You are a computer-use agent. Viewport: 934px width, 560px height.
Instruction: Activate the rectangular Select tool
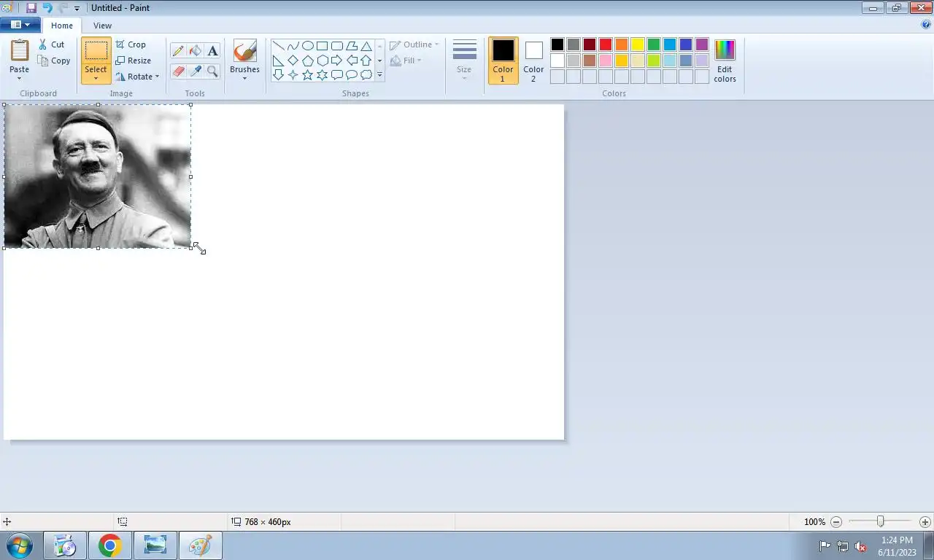pos(96,51)
